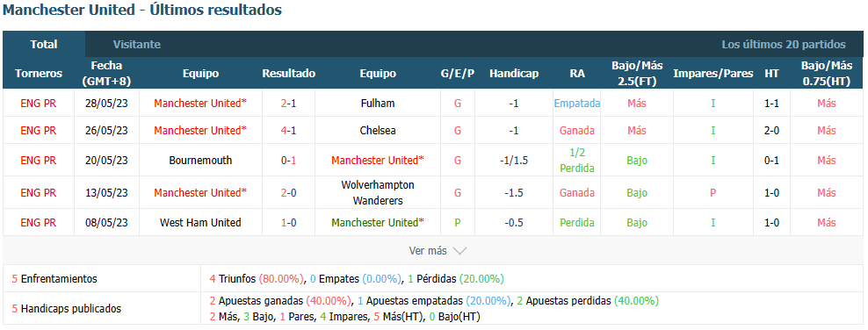Click ENG PR tournament in first row
This screenshot has height=330, width=868.
[38, 103]
